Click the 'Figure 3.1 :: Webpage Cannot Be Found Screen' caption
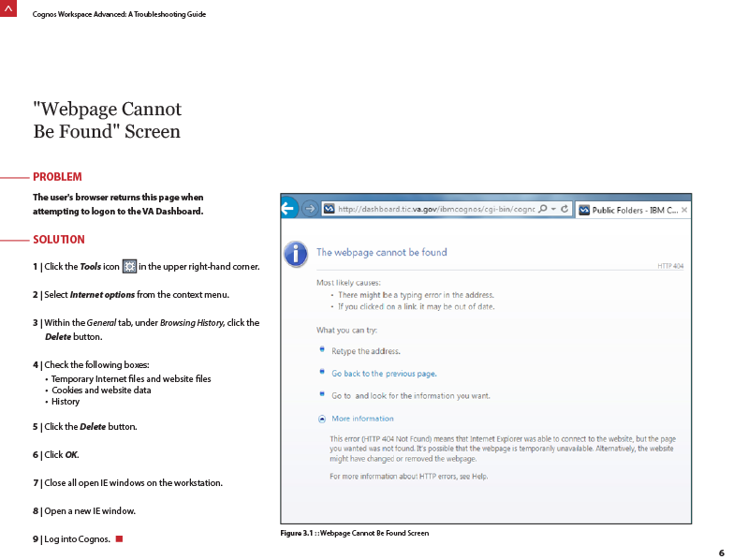 (x=355, y=533)
